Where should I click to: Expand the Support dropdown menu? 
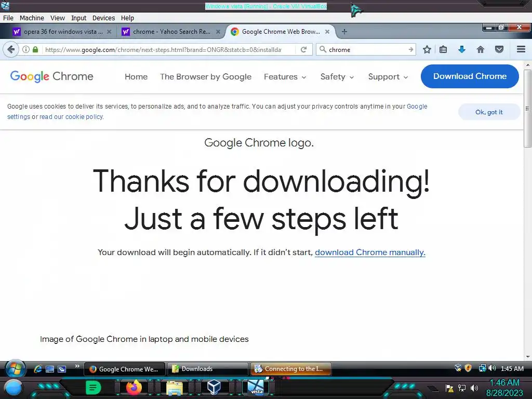(x=388, y=77)
